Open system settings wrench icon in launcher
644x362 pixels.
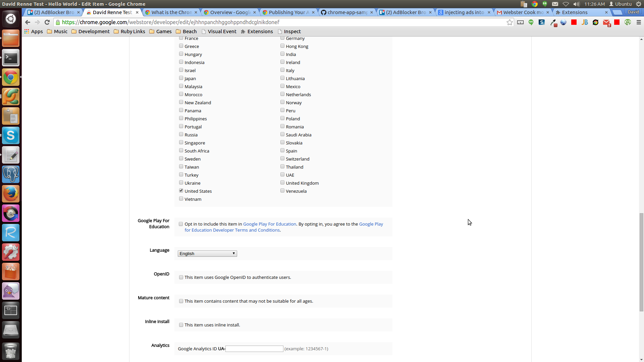[11, 252]
